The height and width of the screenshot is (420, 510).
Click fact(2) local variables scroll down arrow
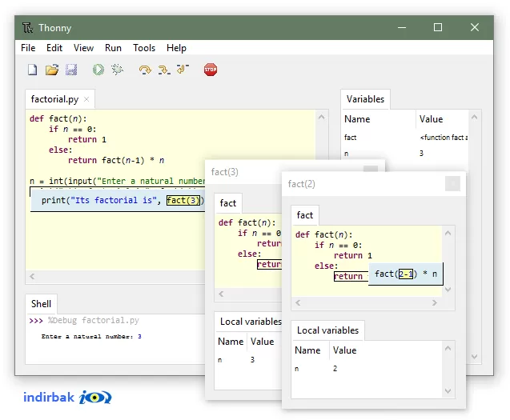pos(448,390)
